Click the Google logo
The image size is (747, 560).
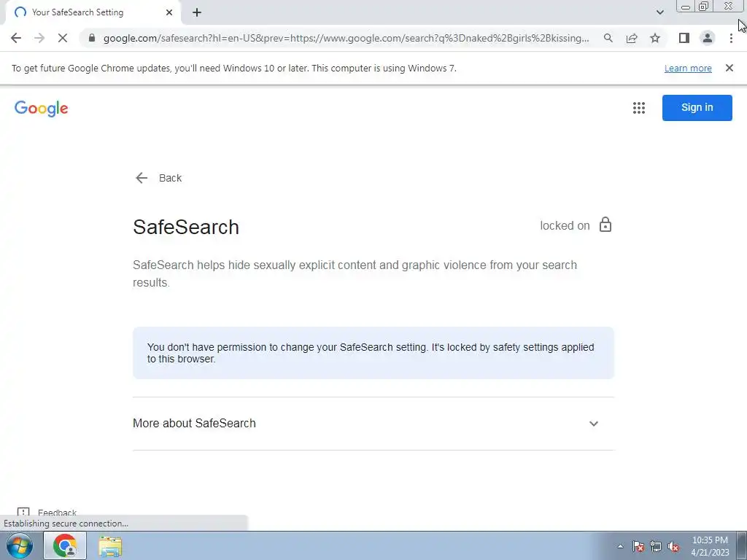click(x=42, y=109)
